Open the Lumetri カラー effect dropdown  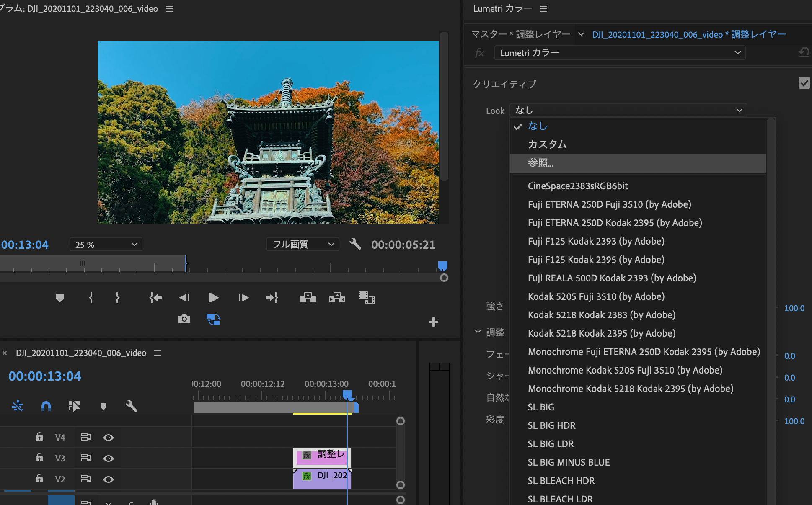click(x=620, y=53)
